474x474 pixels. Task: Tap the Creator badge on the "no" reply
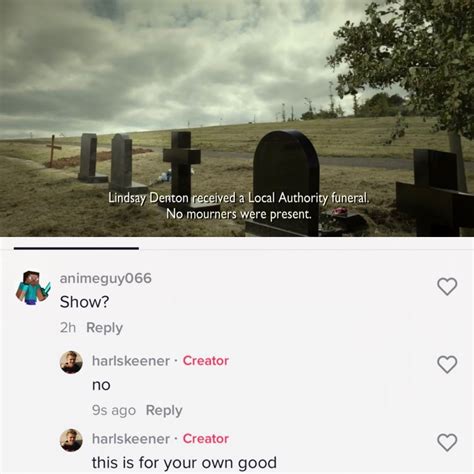[x=206, y=361]
